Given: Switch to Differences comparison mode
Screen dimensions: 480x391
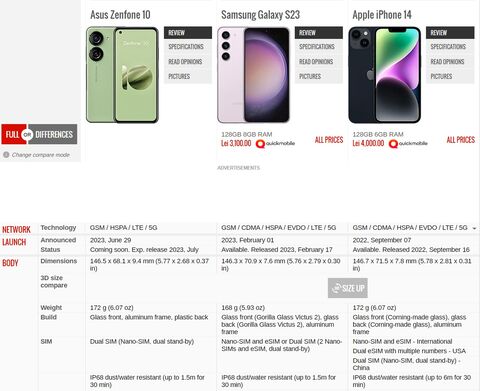Looking at the screenshot, I should [x=55, y=134].
